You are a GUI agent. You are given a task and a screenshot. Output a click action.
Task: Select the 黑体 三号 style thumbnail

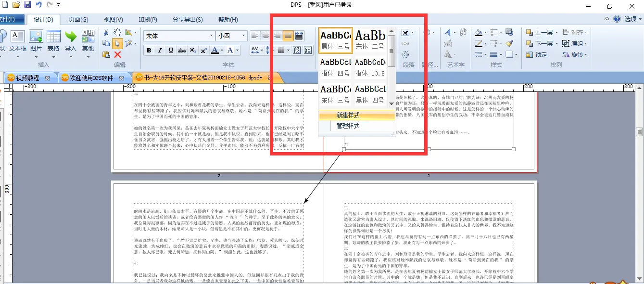coord(335,40)
